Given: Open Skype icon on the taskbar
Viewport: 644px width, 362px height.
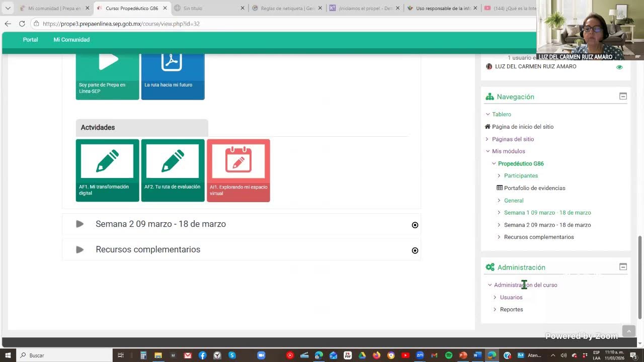Looking at the screenshot, I should pyautogui.click(x=232, y=355).
